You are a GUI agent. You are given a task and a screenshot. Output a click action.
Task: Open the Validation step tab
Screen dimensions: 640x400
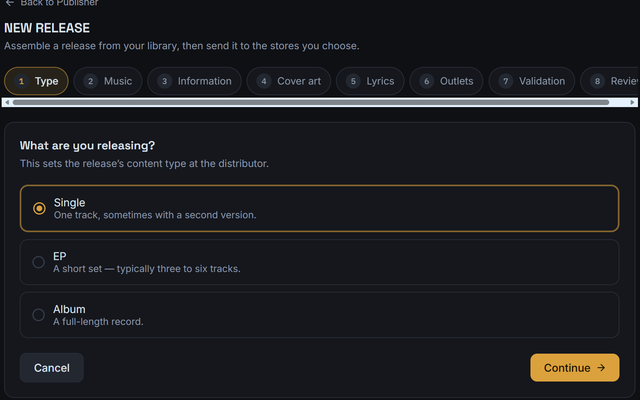532,81
